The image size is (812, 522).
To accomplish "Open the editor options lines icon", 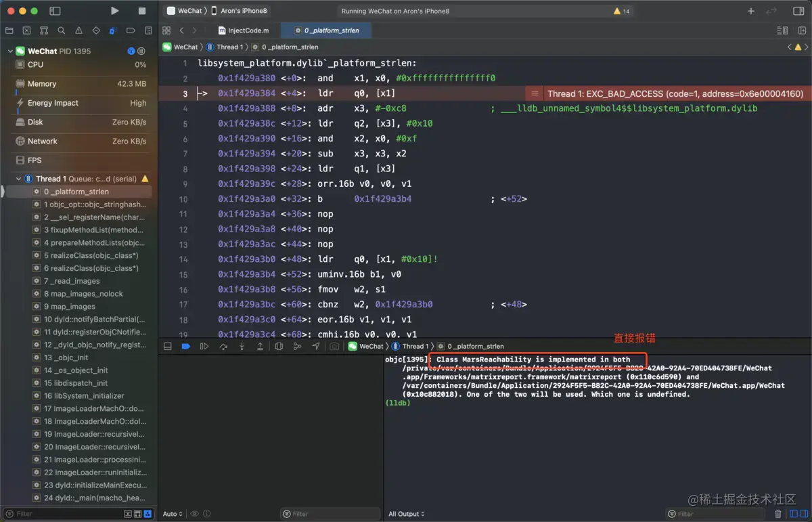I will (782, 30).
